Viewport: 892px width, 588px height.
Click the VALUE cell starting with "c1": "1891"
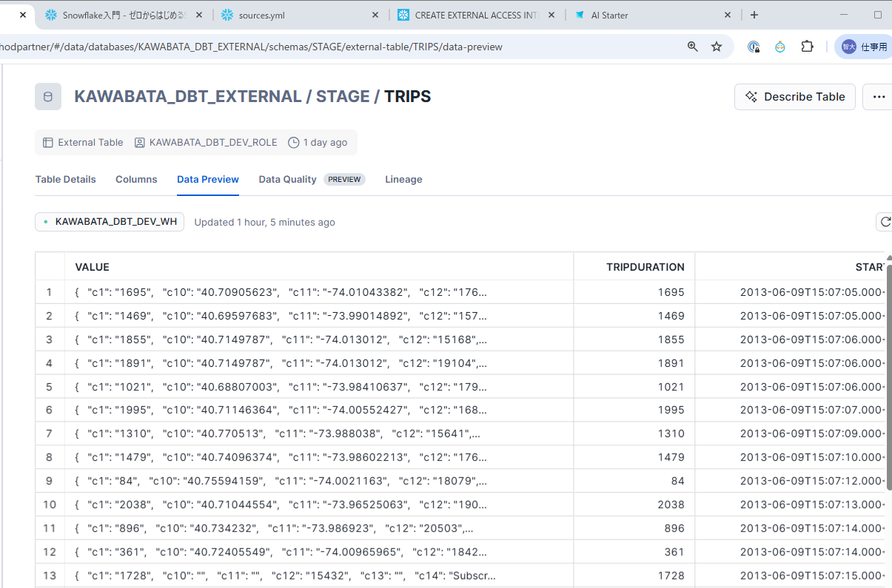[319, 363]
